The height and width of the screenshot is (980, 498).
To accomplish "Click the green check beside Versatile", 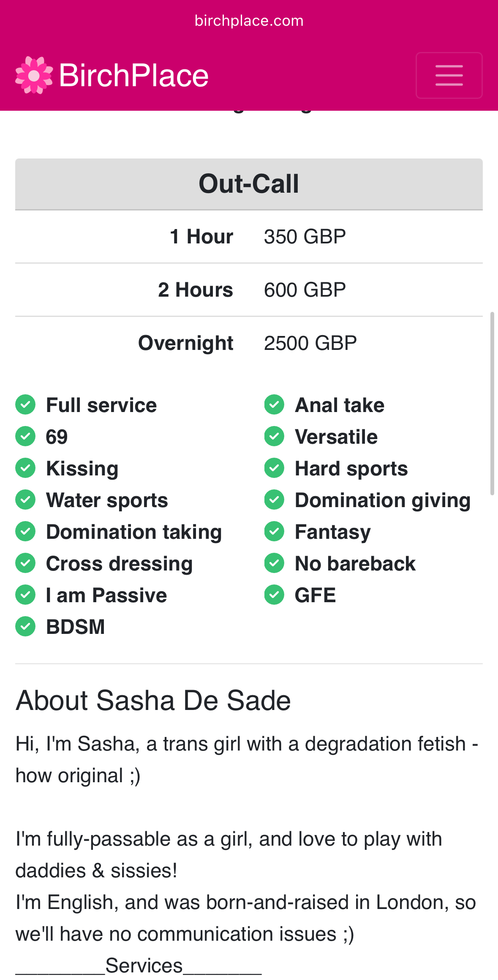I will click(274, 437).
